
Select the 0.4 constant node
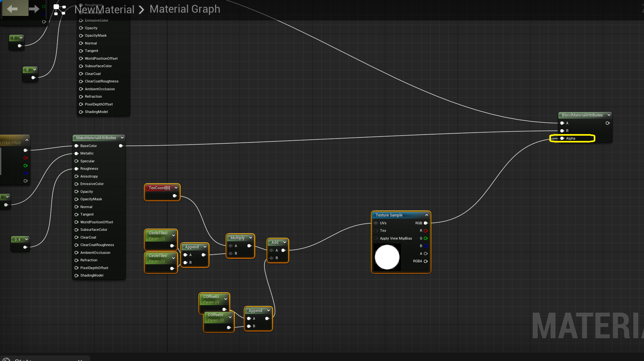18,240
